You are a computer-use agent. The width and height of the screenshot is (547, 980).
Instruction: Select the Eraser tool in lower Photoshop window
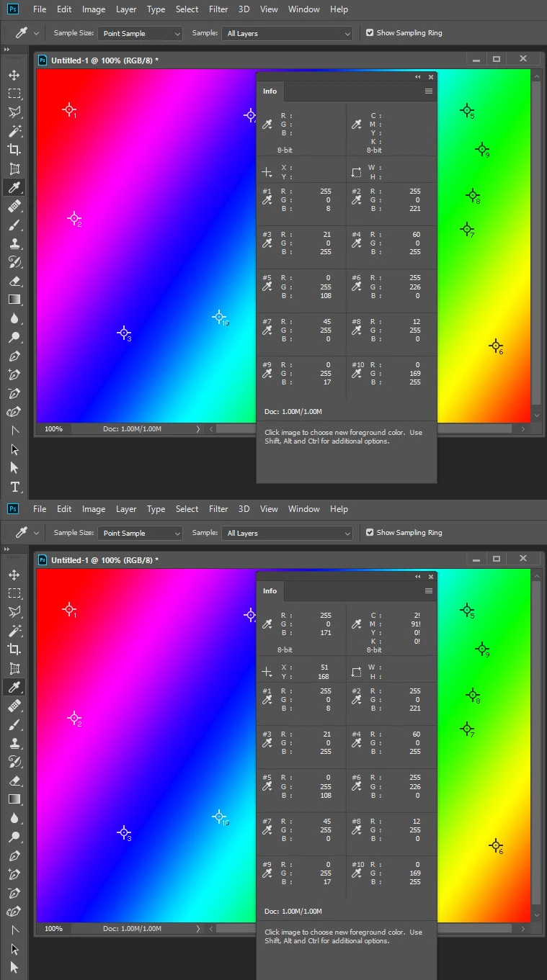[14, 781]
